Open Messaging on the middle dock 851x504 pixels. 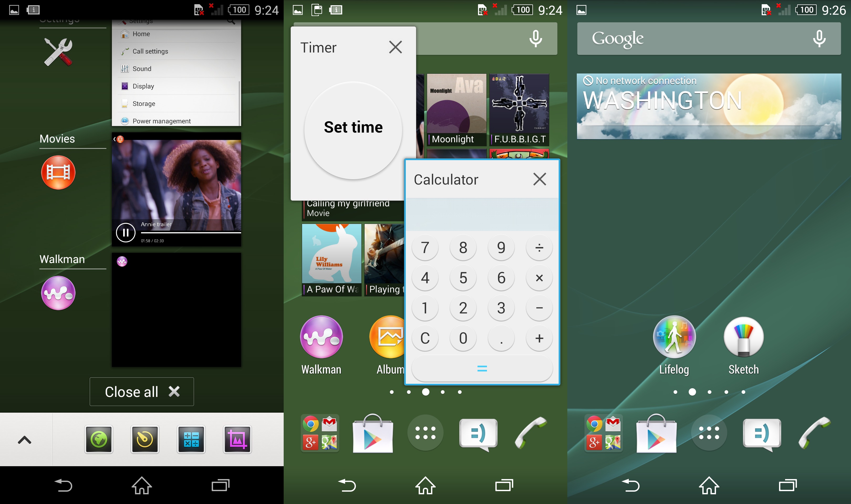coord(478,434)
